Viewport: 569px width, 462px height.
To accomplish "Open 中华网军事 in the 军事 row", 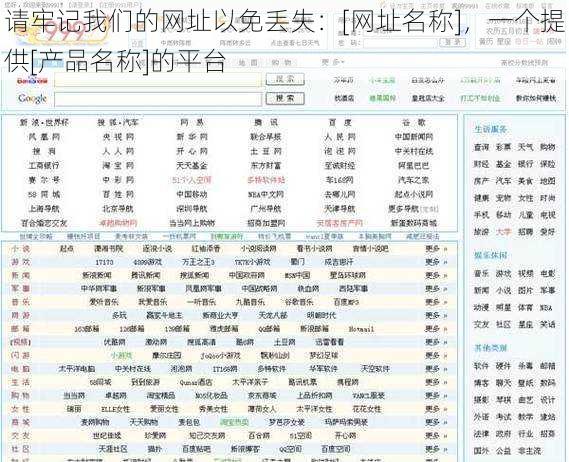I will point(99,289).
